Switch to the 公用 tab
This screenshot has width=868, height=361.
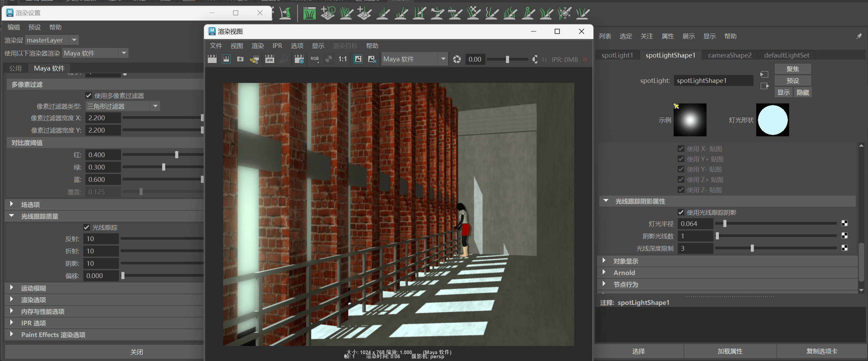[15, 69]
